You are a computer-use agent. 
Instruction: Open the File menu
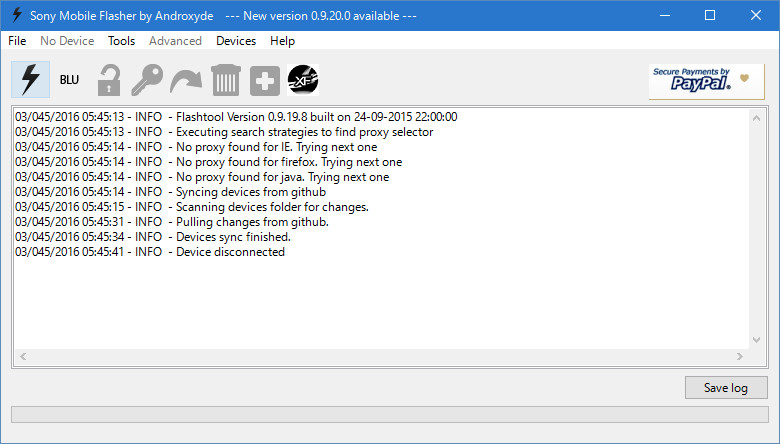17,41
